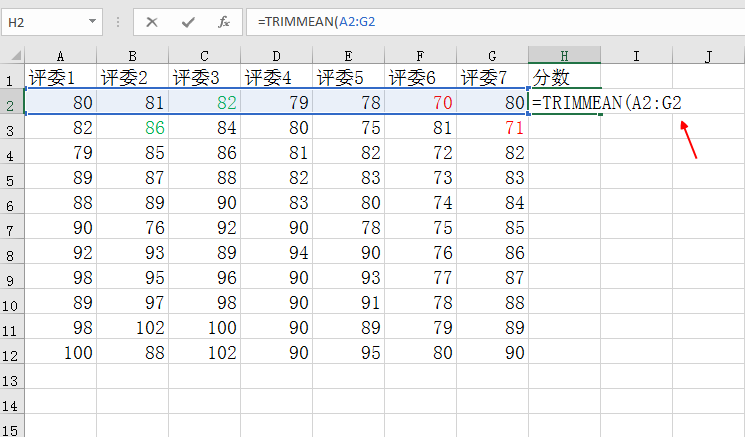
Task: Click cell A12 with value 100
Action: click(x=60, y=352)
